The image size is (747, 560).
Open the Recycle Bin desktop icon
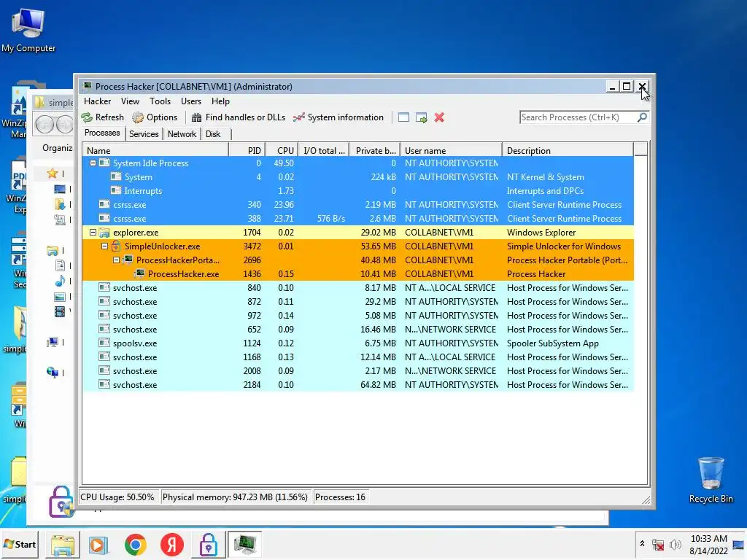coord(711,480)
